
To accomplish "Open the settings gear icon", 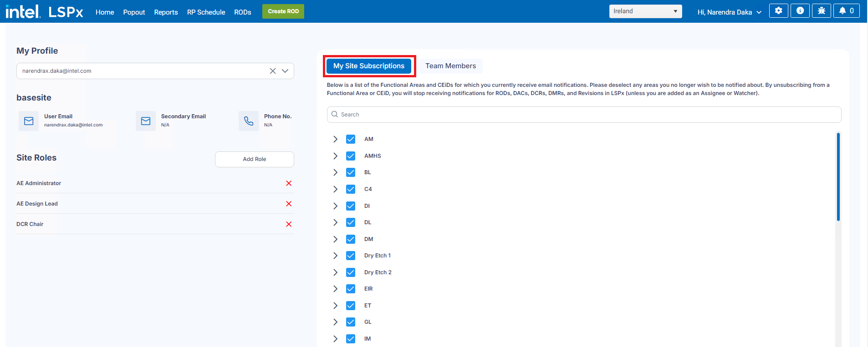I will (x=778, y=11).
